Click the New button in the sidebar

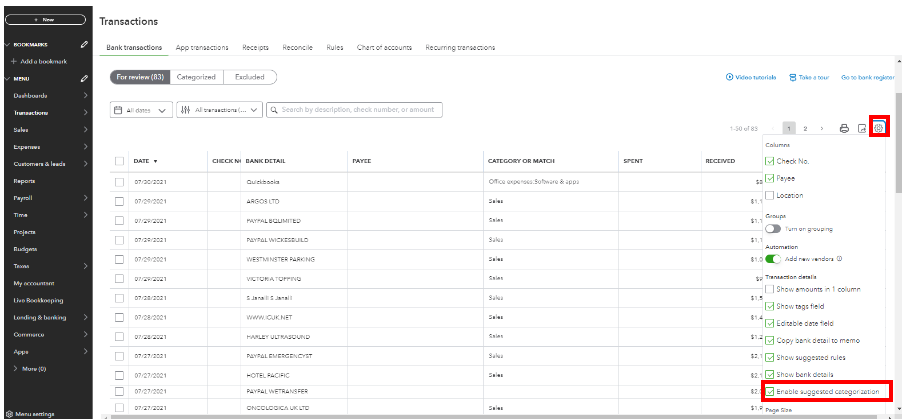[45, 20]
